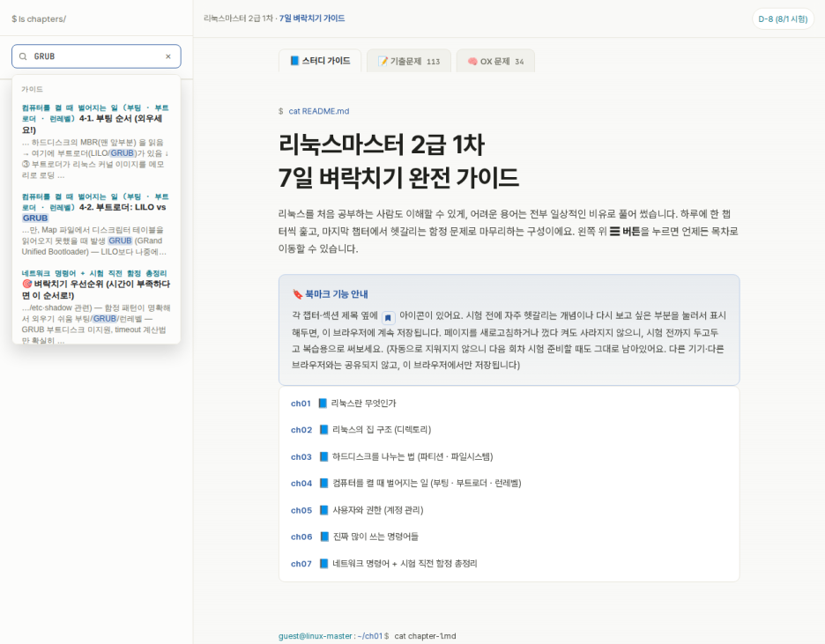Click the 'cat chapter-1.md' command text
825x644 pixels.
(425, 636)
